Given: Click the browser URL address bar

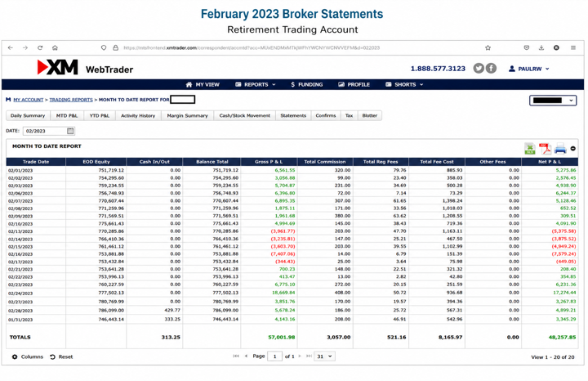Looking at the screenshot, I should click(252, 47).
